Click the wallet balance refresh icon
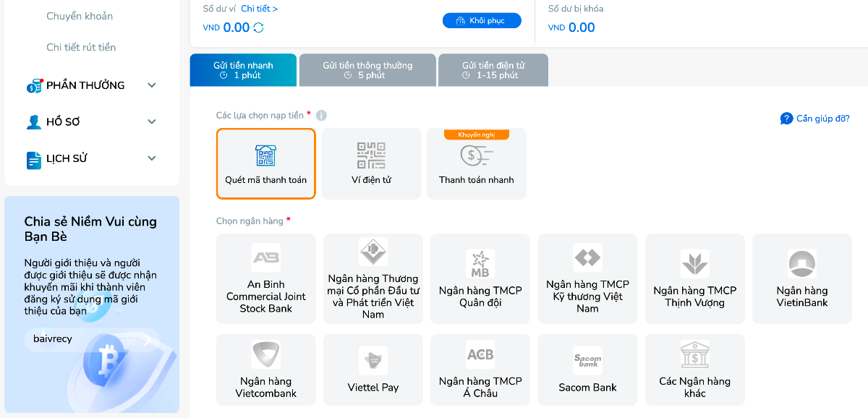 258,28
